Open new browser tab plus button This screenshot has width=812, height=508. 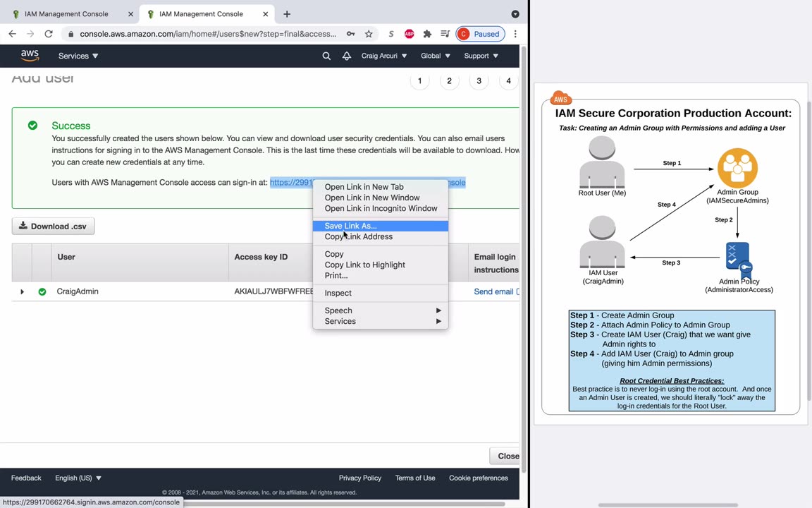[x=287, y=14]
